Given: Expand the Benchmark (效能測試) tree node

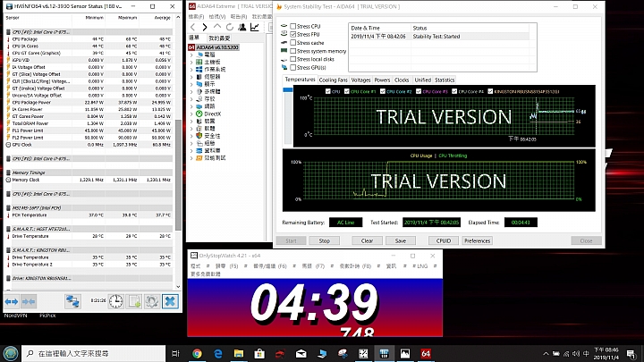Looking at the screenshot, I should pos(191,158).
